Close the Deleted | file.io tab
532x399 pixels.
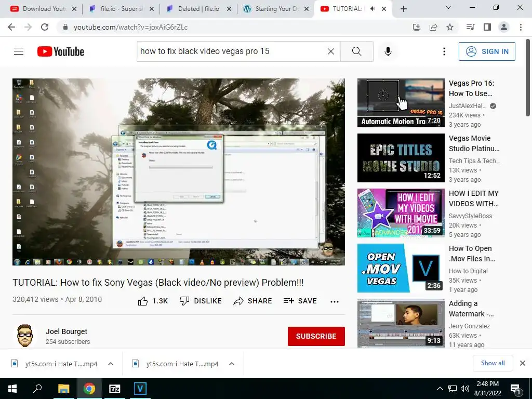(x=229, y=9)
